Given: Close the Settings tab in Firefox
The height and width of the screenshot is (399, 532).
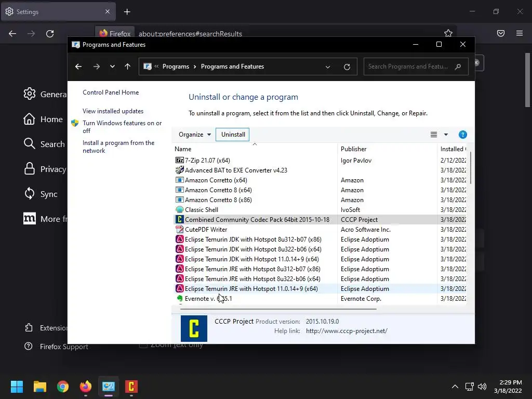Looking at the screenshot, I should (107, 11).
